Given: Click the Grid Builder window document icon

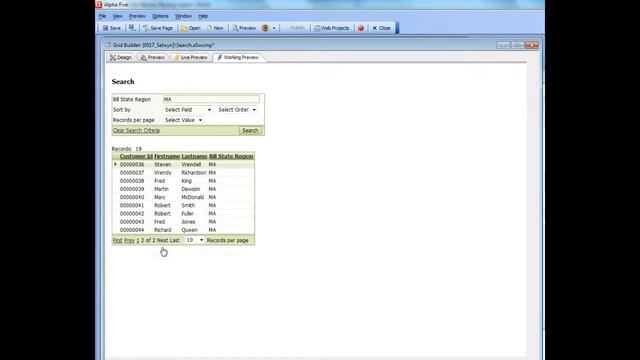Looking at the screenshot, I should 109,45.
